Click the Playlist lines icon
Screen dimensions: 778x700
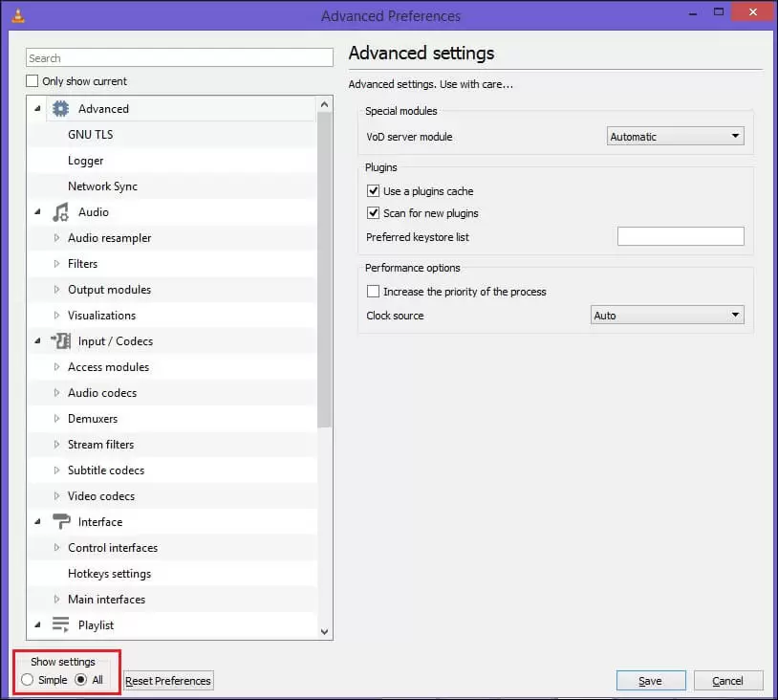click(x=60, y=625)
